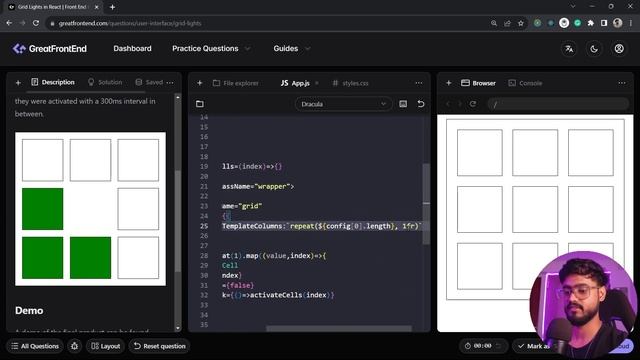Screen dimensions: 640x360
Task: Open editor panel more options
Action: pos(419,83)
